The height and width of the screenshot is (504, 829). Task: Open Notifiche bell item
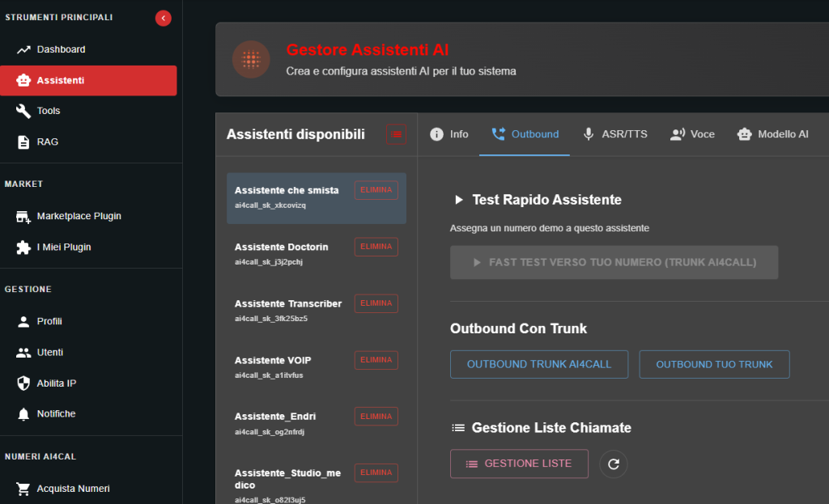coord(56,413)
